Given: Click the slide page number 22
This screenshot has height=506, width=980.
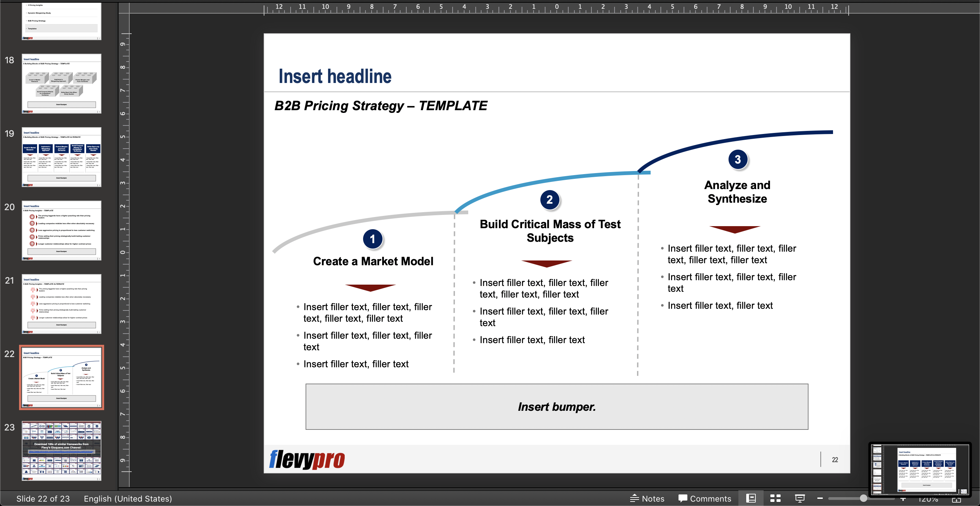Looking at the screenshot, I should pyautogui.click(x=835, y=460).
